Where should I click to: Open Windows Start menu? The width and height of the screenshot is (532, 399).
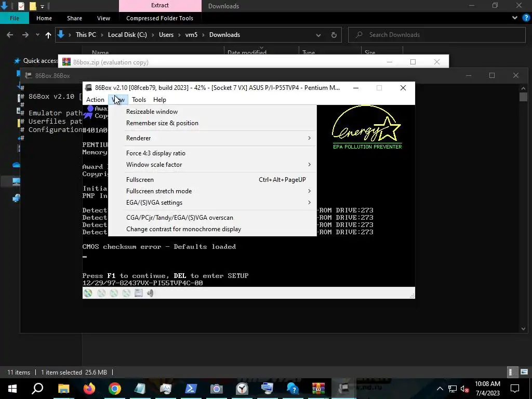click(12, 389)
